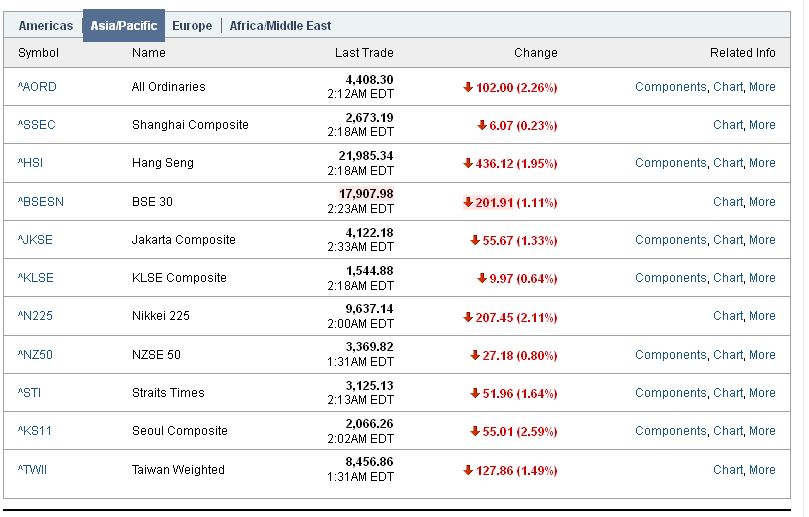The height and width of the screenshot is (517, 809).
Task: View Components for Straits Times
Action: [x=670, y=393]
